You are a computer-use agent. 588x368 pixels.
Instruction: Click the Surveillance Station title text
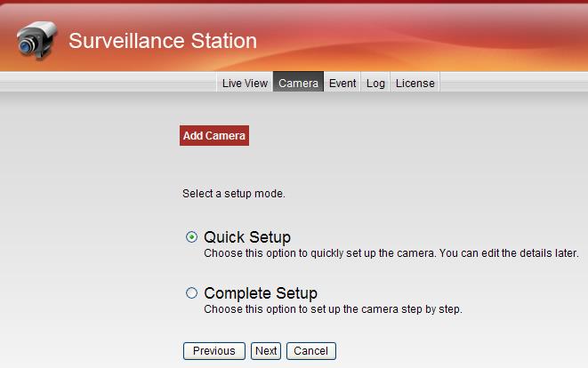163,41
